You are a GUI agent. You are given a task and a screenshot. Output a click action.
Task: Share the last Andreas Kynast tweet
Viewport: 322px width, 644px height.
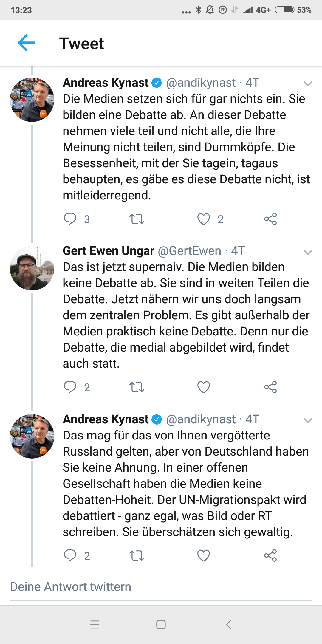click(x=270, y=556)
